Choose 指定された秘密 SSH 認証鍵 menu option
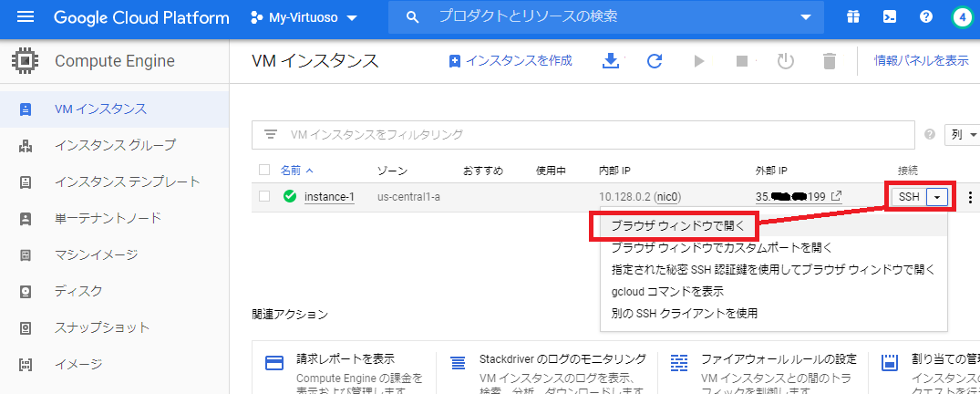Screen dimensions: 980x394 point(774,270)
